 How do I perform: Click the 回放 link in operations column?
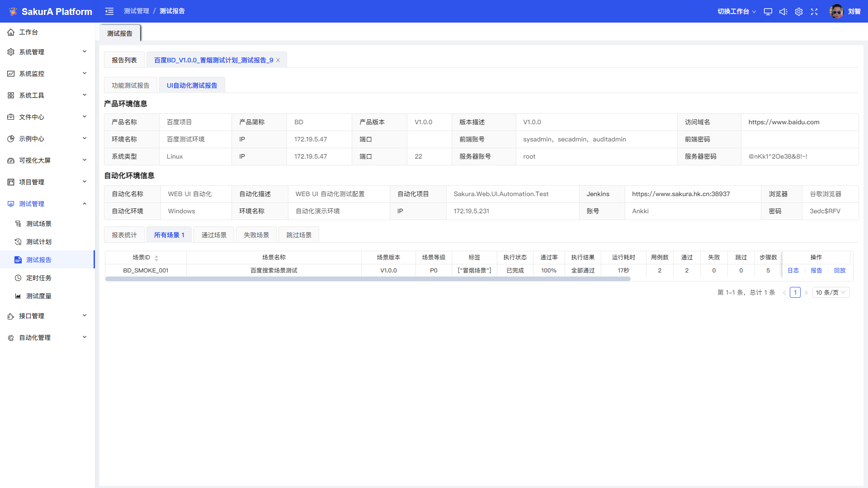[840, 270]
